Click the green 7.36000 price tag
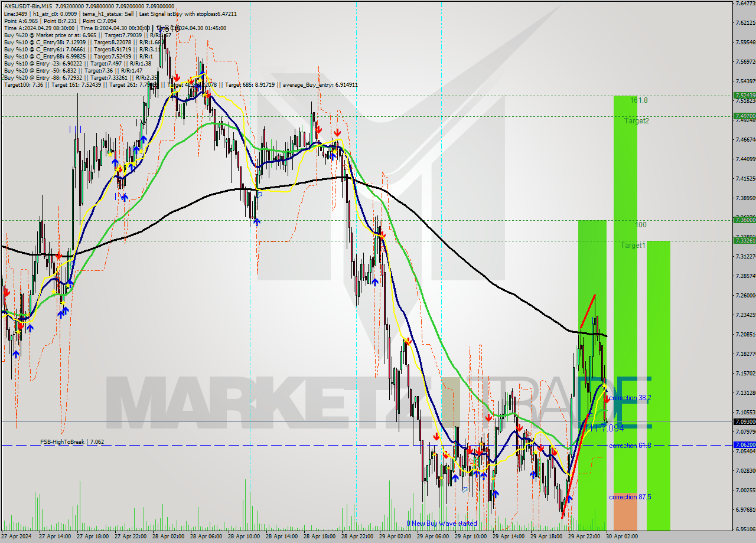 [744, 220]
